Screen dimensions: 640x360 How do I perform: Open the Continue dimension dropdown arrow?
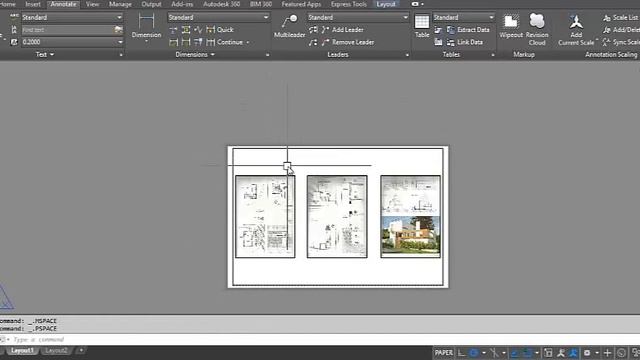(x=248, y=42)
